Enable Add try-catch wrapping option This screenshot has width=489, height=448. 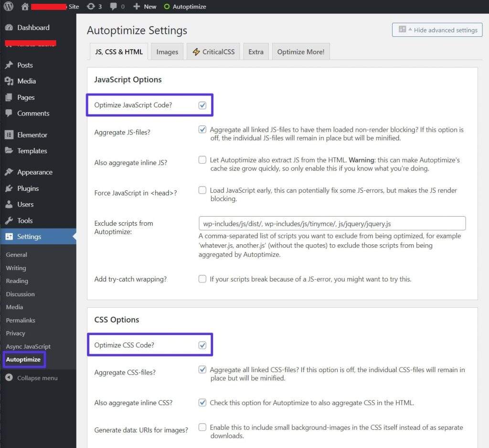pyautogui.click(x=202, y=279)
